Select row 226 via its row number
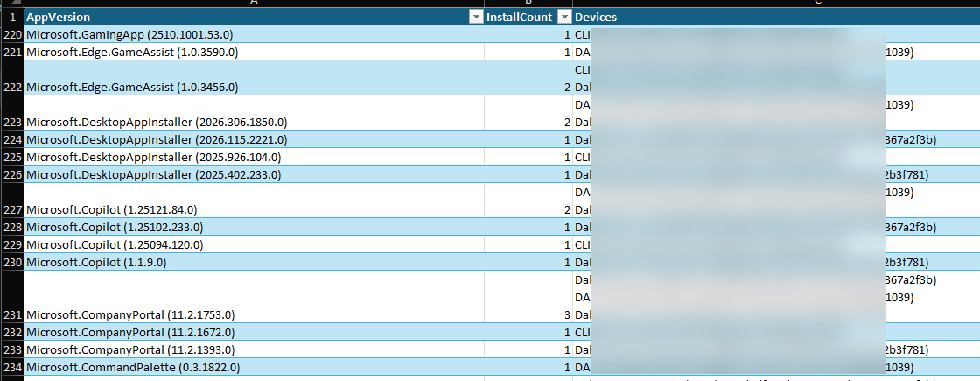980x381 pixels. click(12, 174)
